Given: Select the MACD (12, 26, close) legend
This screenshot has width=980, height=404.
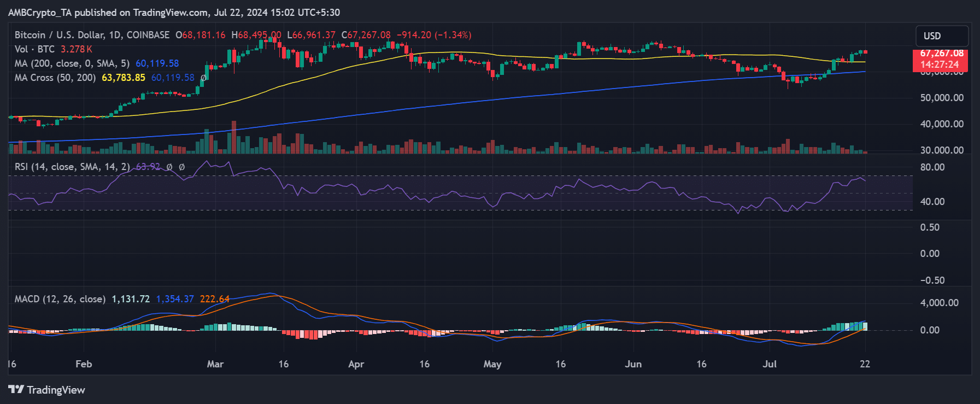Looking at the screenshot, I should [60, 299].
